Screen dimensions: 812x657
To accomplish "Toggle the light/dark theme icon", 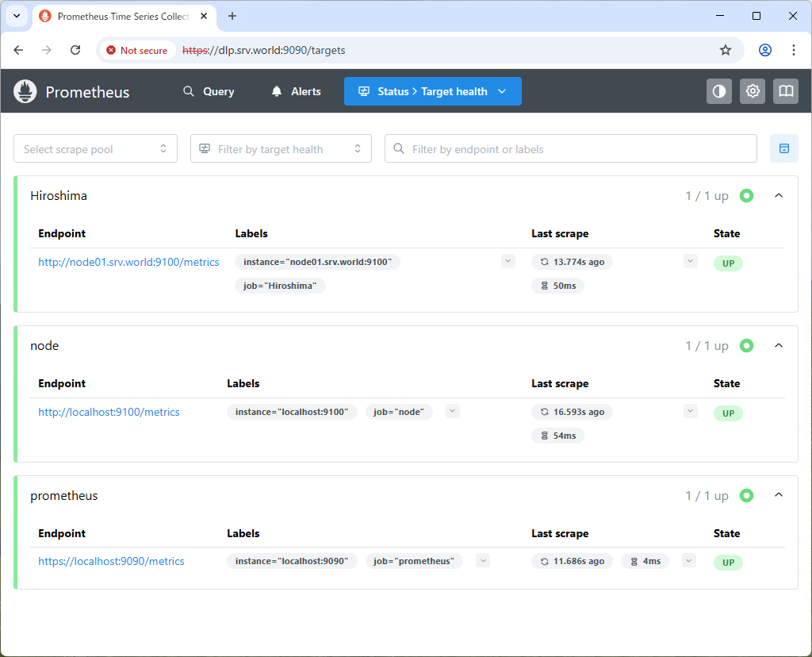I will point(719,92).
